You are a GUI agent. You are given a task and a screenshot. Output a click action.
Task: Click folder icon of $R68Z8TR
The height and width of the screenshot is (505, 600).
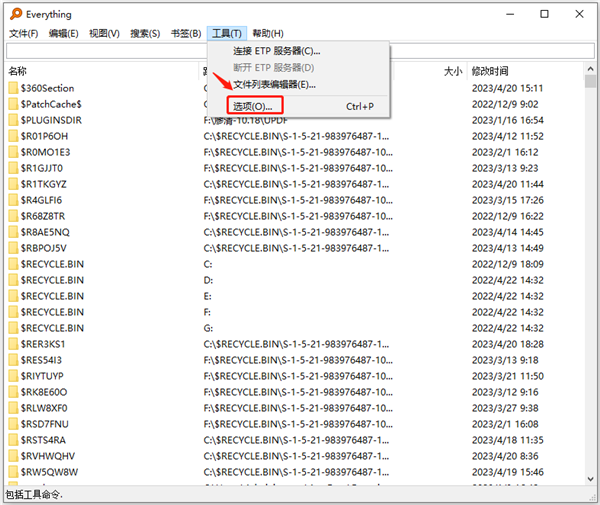pos(13,216)
